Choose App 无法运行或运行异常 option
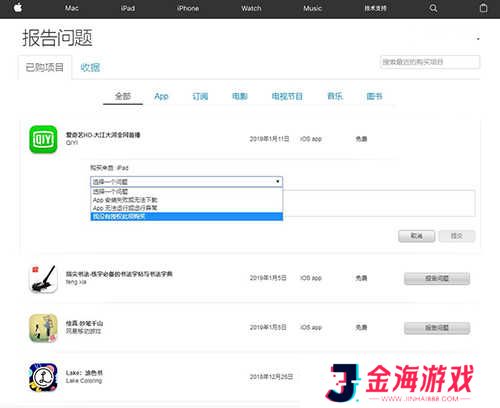Image resolution: width=500 pixels, height=408 pixels. 186,208
